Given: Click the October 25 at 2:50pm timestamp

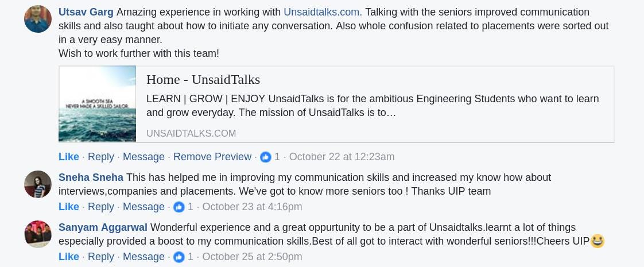Looking at the screenshot, I should [252, 257].
